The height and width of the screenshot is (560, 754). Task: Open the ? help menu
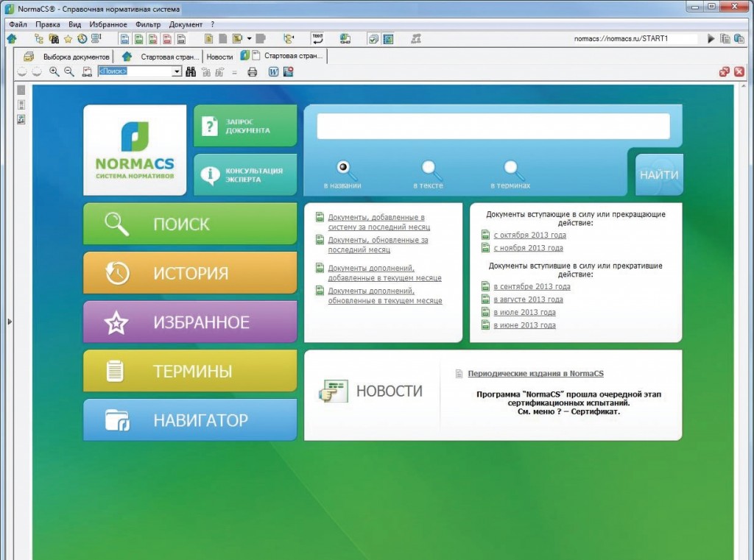click(x=213, y=24)
